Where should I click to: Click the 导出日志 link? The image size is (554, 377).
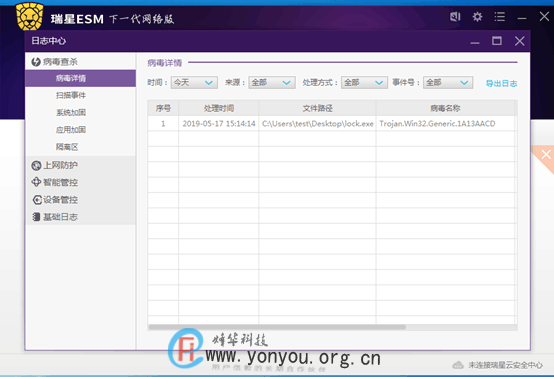[501, 83]
